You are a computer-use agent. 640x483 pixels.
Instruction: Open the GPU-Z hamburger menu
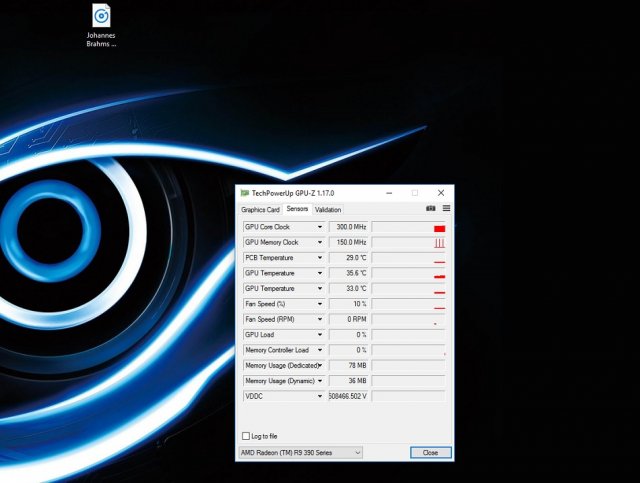(446, 209)
